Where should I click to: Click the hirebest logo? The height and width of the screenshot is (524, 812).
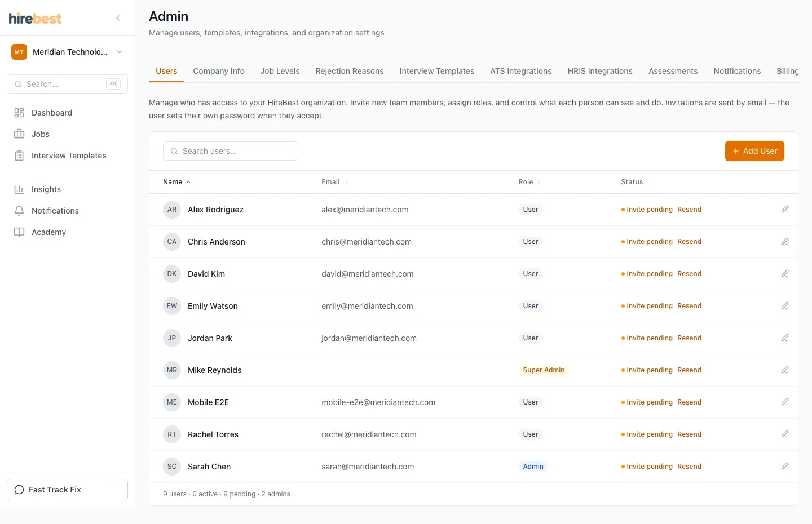point(35,19)
